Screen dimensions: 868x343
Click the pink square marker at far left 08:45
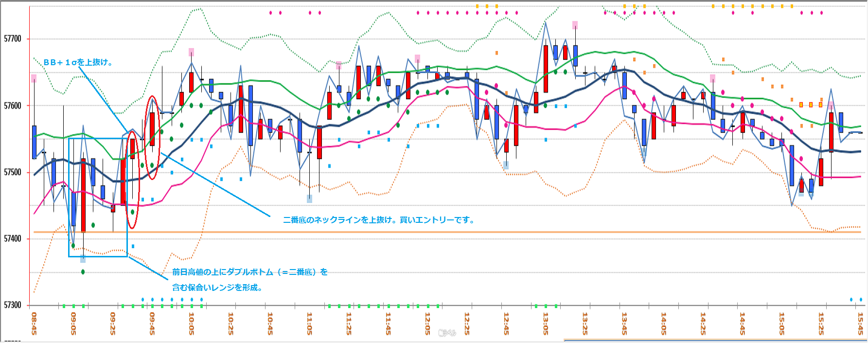click(x=34, y=78)
